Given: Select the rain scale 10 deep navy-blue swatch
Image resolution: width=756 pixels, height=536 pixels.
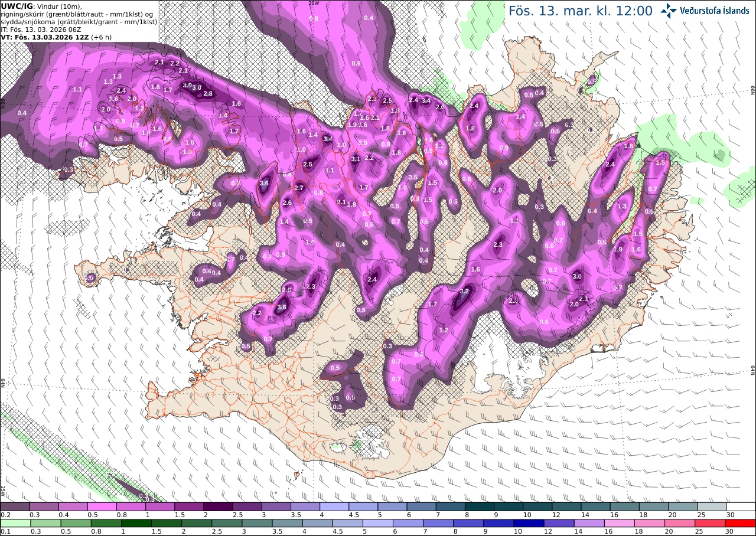Looking at the screenshot, I should pos(529,523).
